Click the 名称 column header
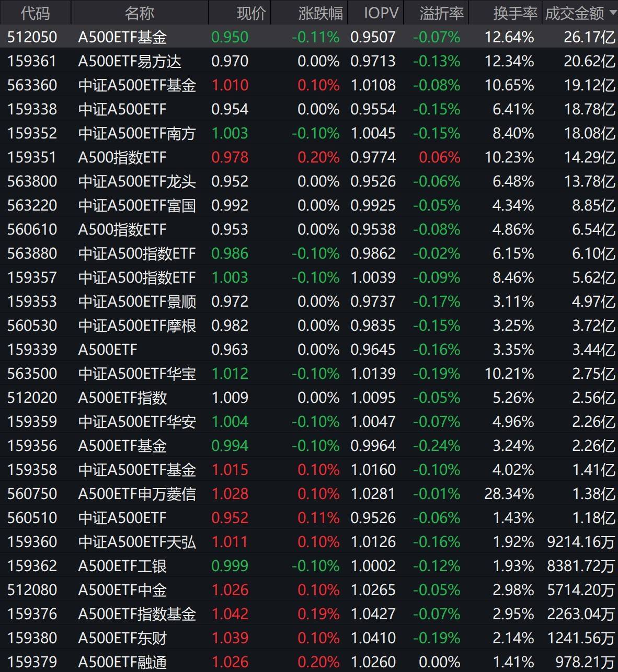Image resolution: width=618 pixels, height=672 pixels. (139, 13)
